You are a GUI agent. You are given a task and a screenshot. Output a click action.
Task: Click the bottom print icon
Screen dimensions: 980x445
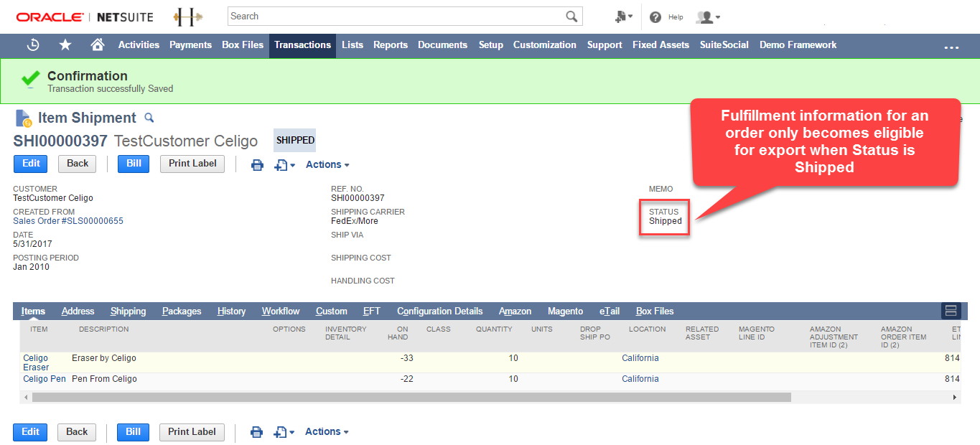(256, 432)
